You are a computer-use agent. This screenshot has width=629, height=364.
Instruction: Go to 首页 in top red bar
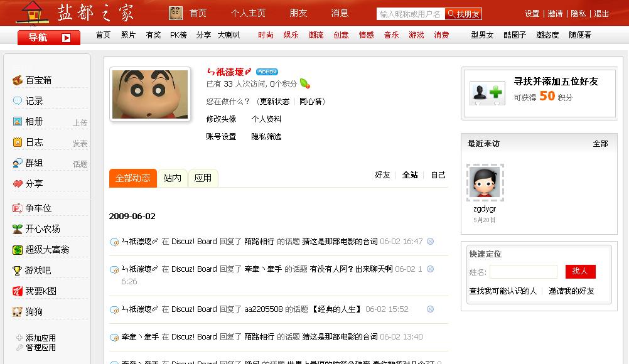pyautogui.click(x=198, y=13)
